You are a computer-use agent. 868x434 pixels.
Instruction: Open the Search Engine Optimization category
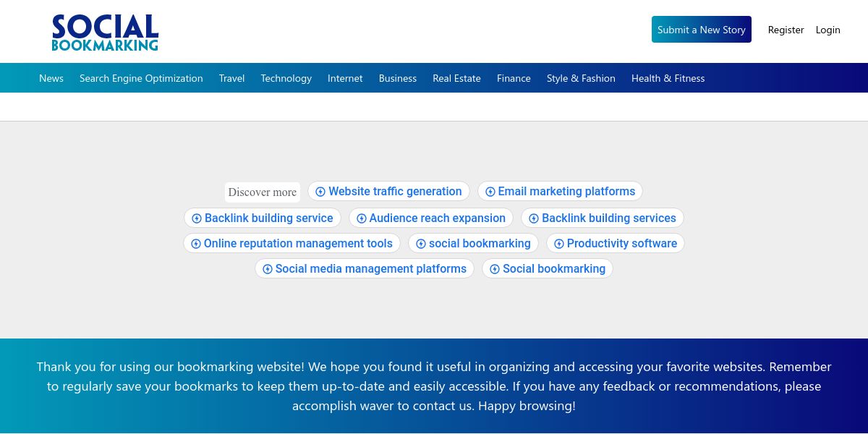[141, 78]
